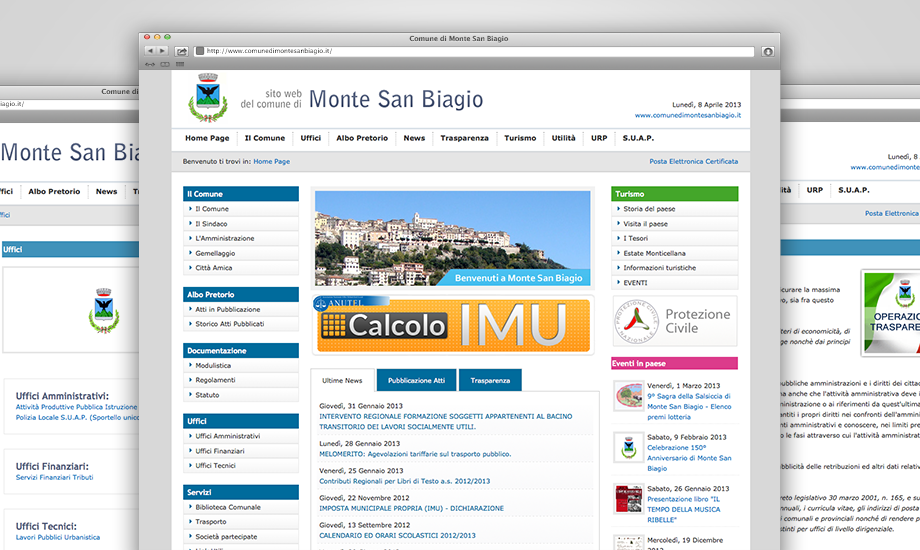
Task: Open Atti in Pubblicazione link
Action: click(x=228, y=309)
